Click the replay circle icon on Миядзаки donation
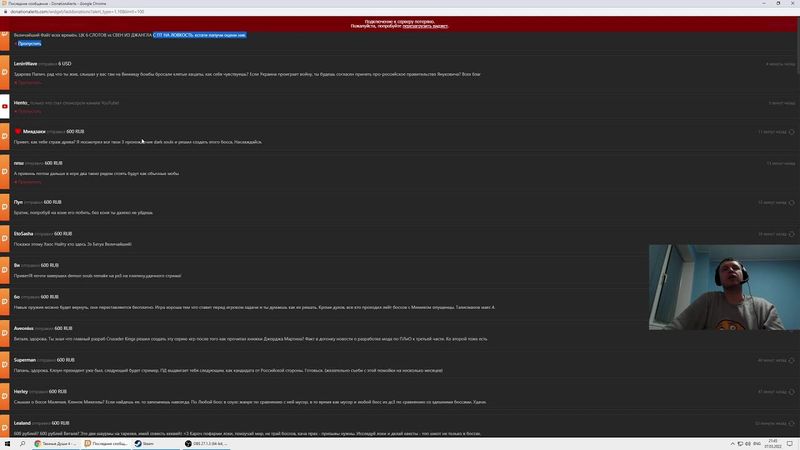This screenshot has width=800, height=450. pyautogui.click(x=791, y=131)
